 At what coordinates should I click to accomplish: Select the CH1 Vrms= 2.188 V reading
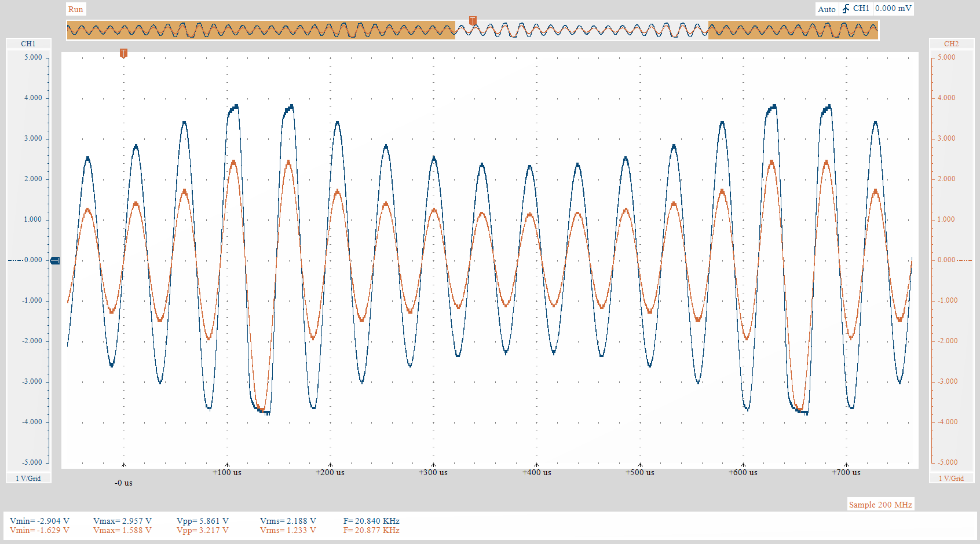(288, 521)
